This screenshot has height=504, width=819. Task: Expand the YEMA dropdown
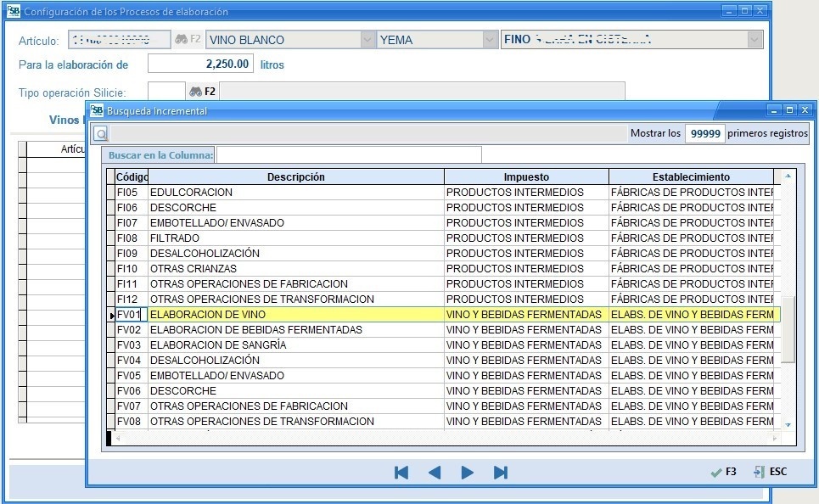490,40
